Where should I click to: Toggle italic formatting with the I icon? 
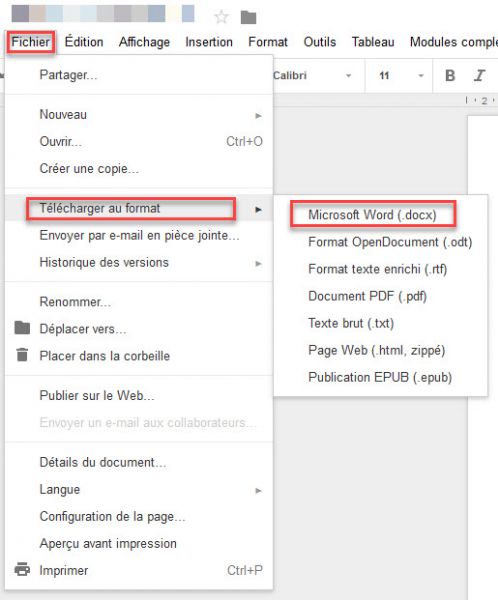pyautogui.click(x=479, y=75)
